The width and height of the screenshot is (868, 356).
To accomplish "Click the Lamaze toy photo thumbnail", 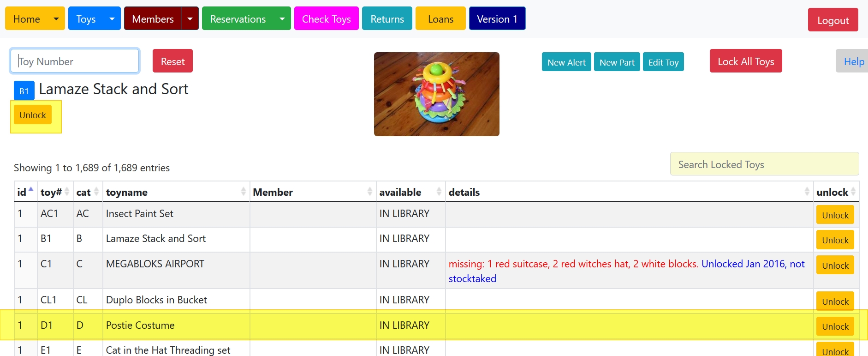I will point(436,94).
